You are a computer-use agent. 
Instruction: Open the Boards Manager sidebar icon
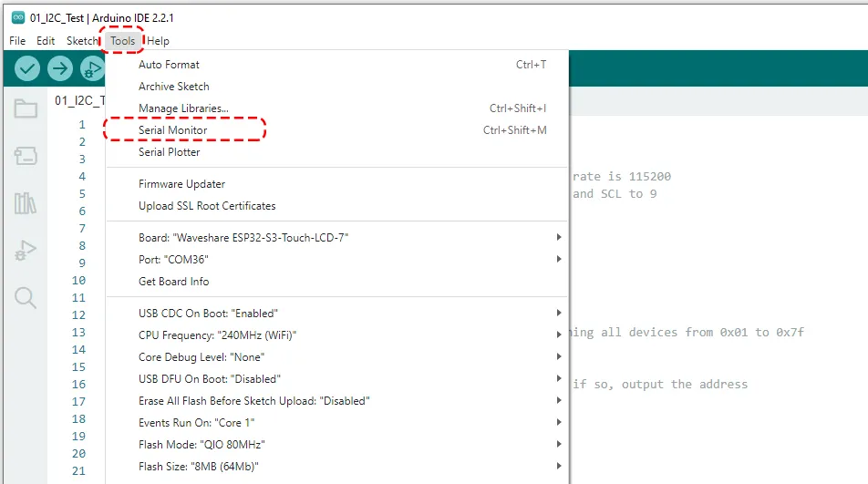(x=26, y=156)
